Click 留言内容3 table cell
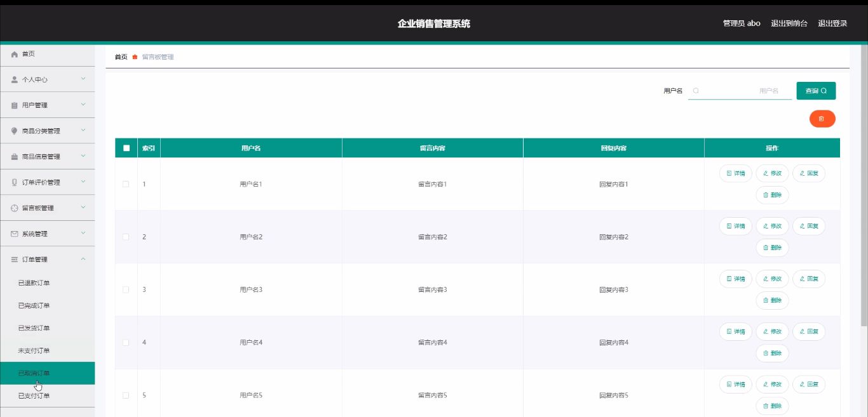The height and width of the screenshot is (417, 868). (x=433, y=289)
